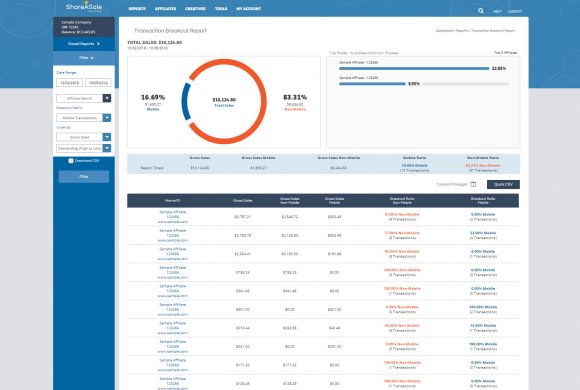Click the Column Manager label text
Screen dimensions: 580x390
pos(452,184)
